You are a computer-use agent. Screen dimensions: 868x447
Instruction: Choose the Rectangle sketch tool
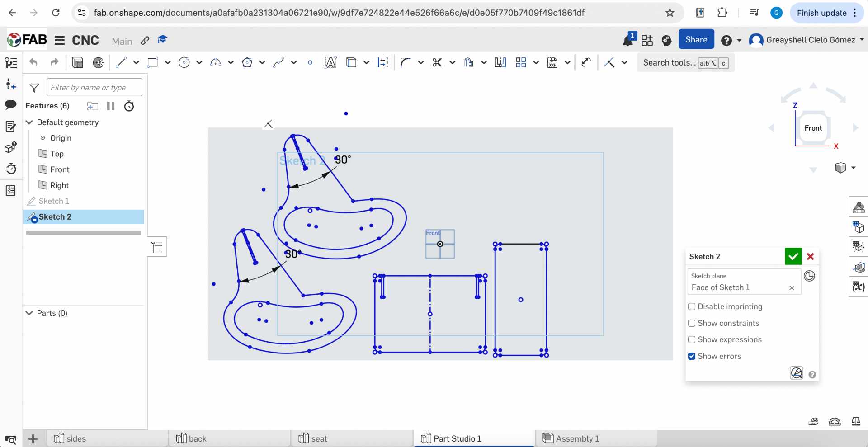(x=152, y=62)
